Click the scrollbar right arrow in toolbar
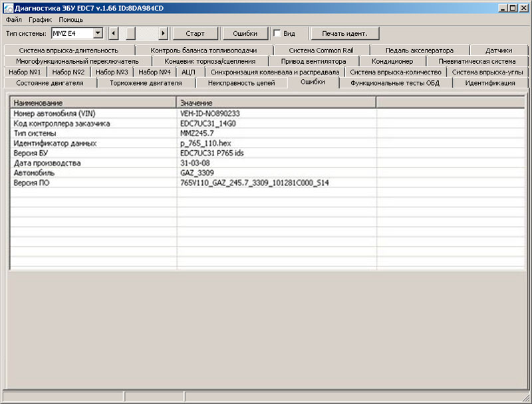Image resolution: width=532 pixels, height=404 pixels. pyautogui.click(x=164, y=33)
